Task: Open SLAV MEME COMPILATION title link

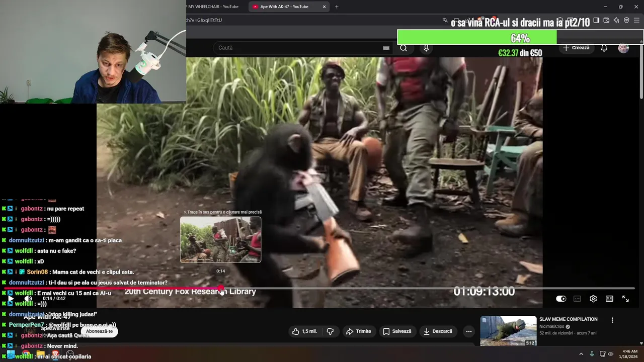Action: (568, 319)
